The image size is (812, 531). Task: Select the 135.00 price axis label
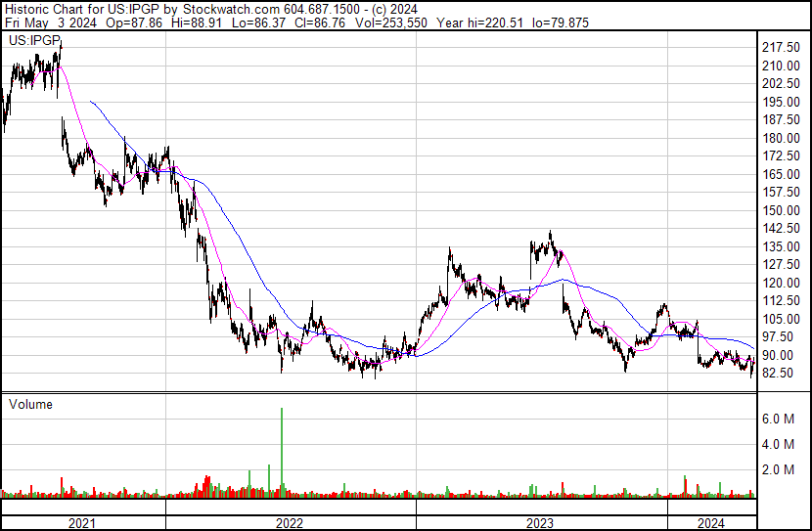coord(781,246)
